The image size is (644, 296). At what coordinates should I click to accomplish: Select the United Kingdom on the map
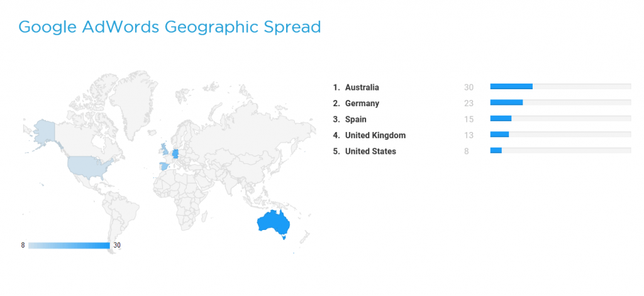point(164,150)
